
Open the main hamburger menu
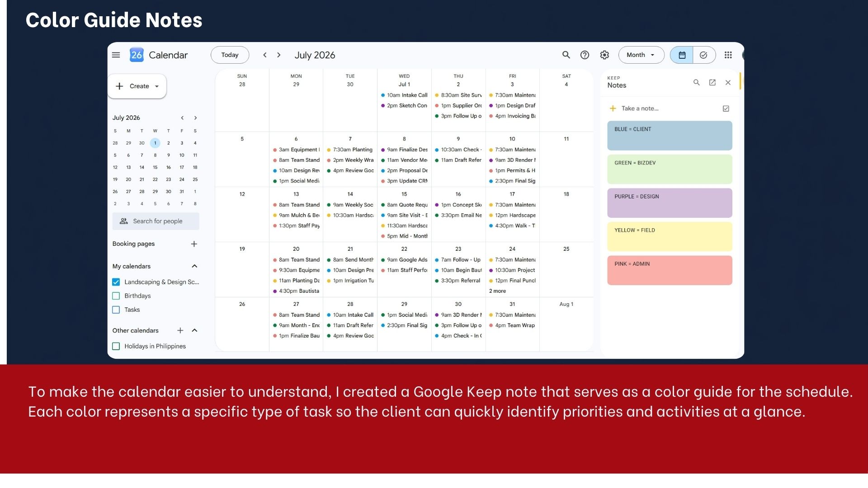point(116,55)
